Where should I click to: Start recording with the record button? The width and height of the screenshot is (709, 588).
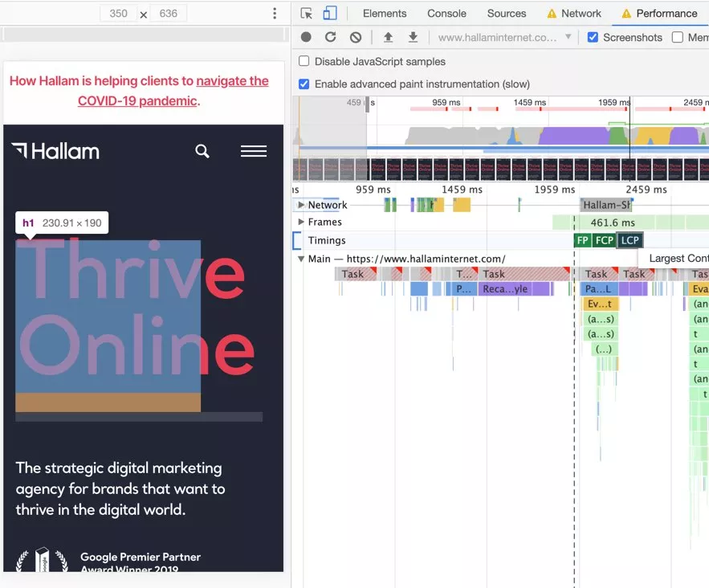tap(306, 37)
